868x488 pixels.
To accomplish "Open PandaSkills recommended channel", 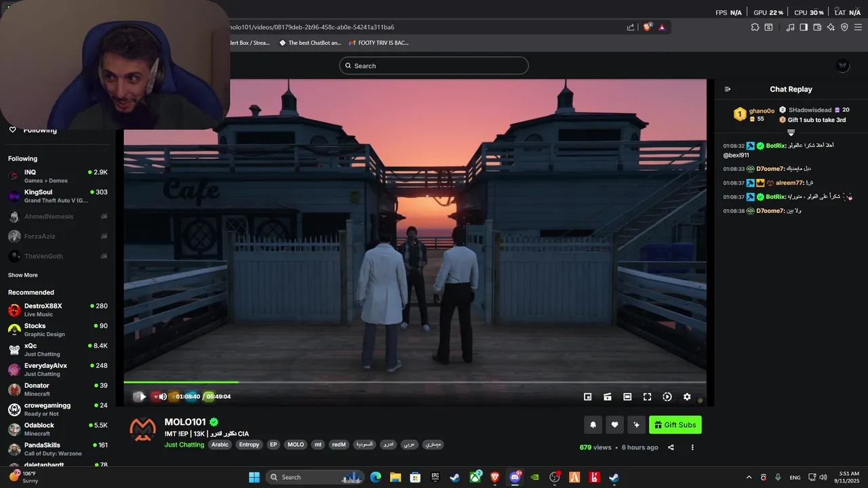I will pos(58,449).
